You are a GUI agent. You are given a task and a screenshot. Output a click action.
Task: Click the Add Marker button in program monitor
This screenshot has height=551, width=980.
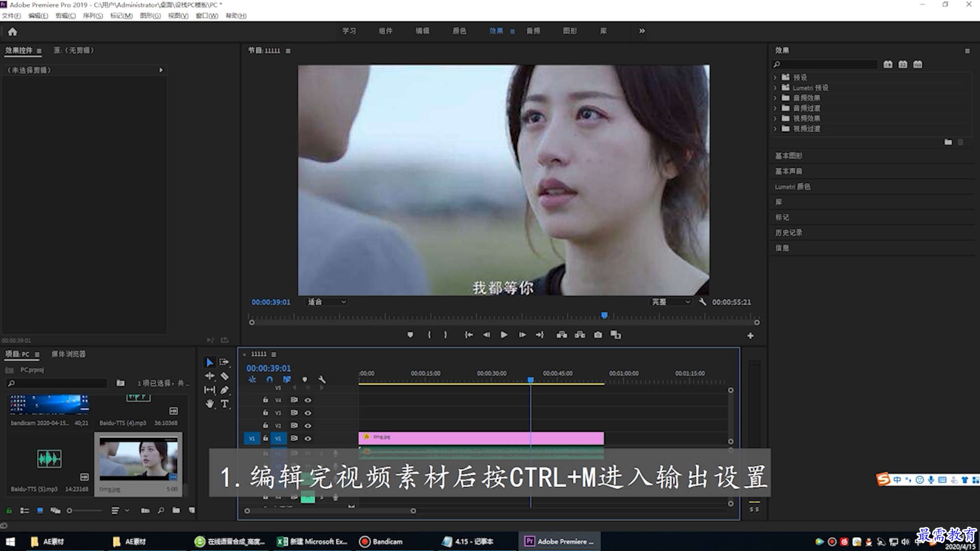[x=410, y=335]
